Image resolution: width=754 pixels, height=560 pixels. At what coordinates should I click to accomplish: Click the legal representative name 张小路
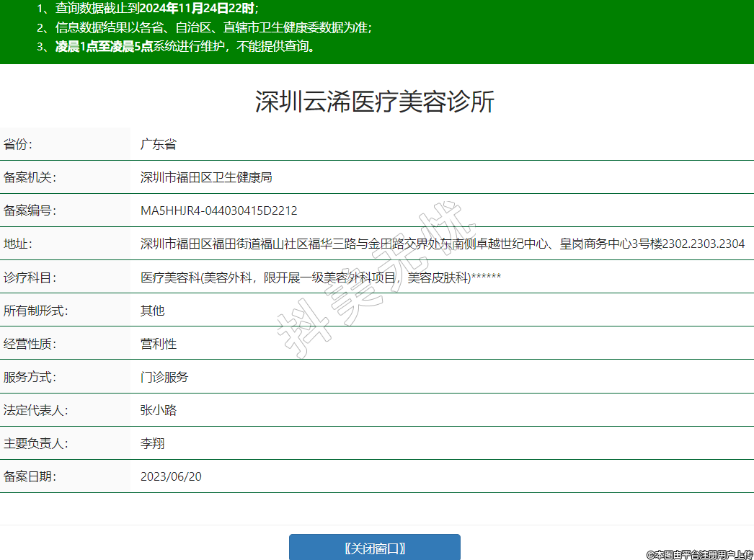point(158,410)
